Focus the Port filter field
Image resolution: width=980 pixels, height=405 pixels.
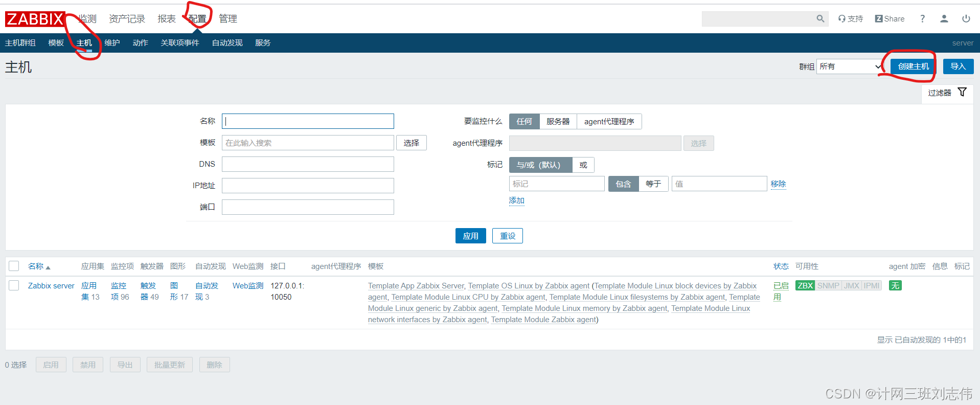[x=308, y=207]
